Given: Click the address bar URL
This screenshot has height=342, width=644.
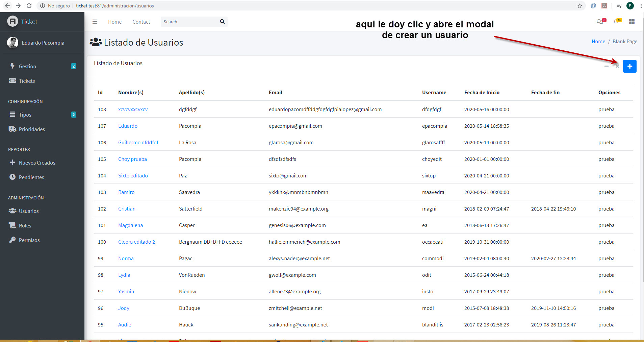Looking at the screenshot, I should point(115,6).
